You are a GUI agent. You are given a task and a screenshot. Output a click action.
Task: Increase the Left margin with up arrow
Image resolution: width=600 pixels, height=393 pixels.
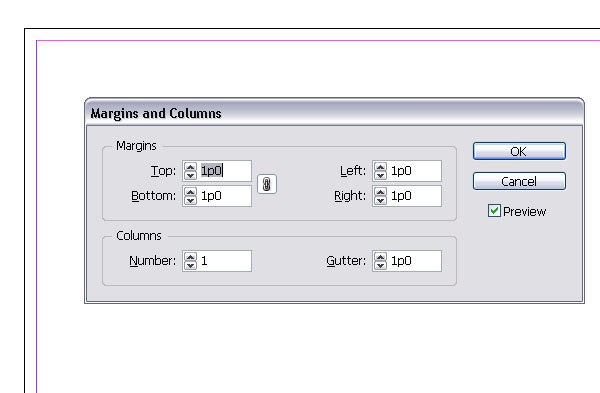point(380,166)
